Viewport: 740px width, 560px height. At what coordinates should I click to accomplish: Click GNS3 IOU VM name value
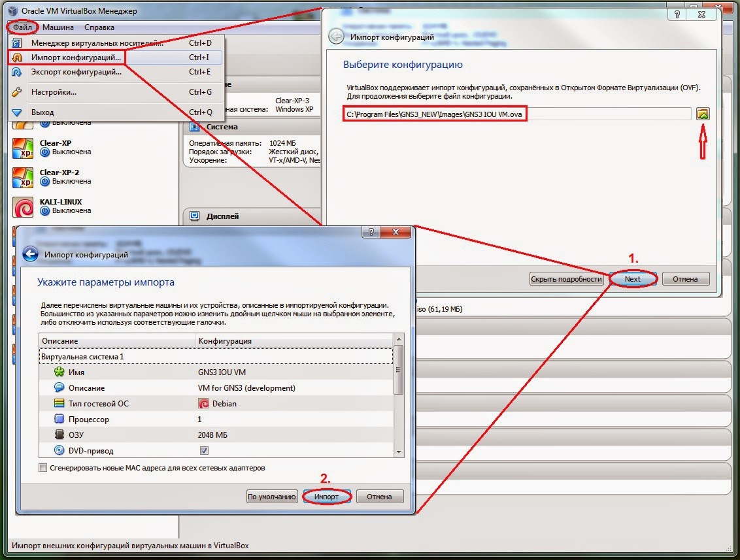click(x=222, y=372)
